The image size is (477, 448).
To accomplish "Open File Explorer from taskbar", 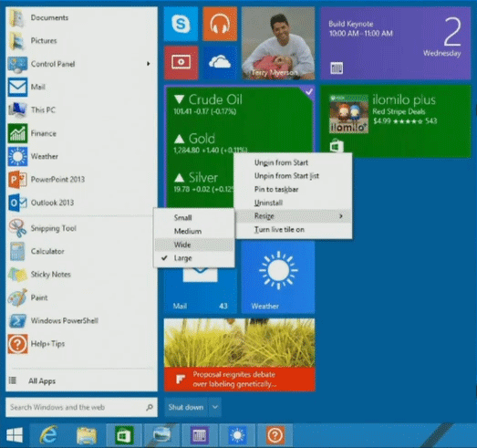I will 87,435.
